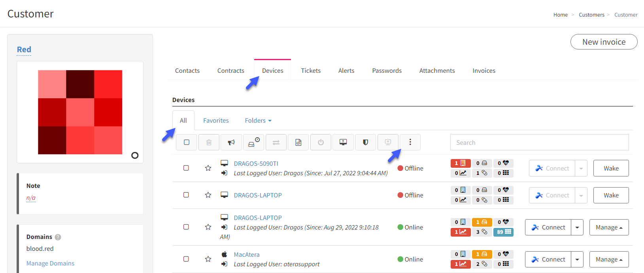Click the help icon beside Domains
This screenshot has width=644, height=273.
(58, 237)
